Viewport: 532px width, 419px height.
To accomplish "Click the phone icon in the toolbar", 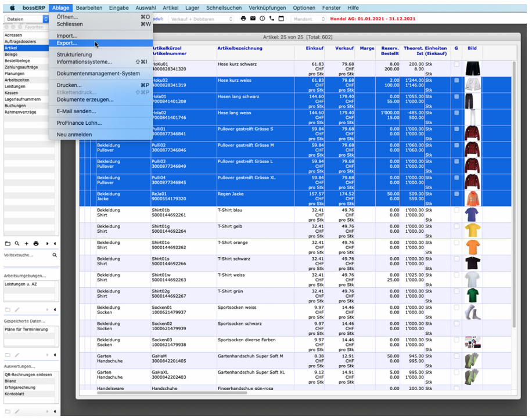I will point(272,19).
